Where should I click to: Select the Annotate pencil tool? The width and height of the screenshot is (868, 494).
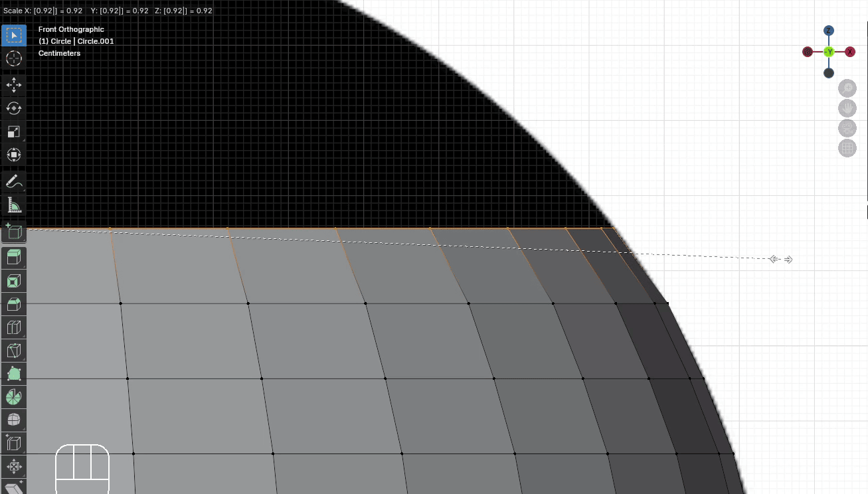click(x=14, y=181)
